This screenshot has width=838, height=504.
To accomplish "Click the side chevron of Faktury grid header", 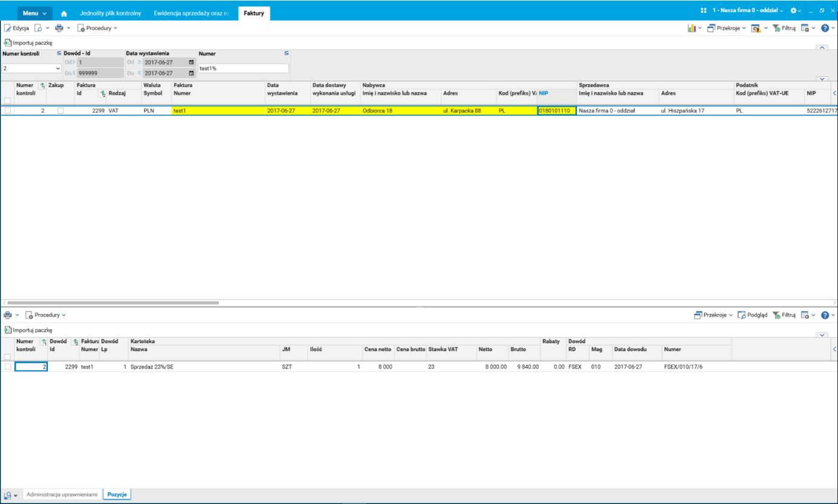I will pos(834,93).
